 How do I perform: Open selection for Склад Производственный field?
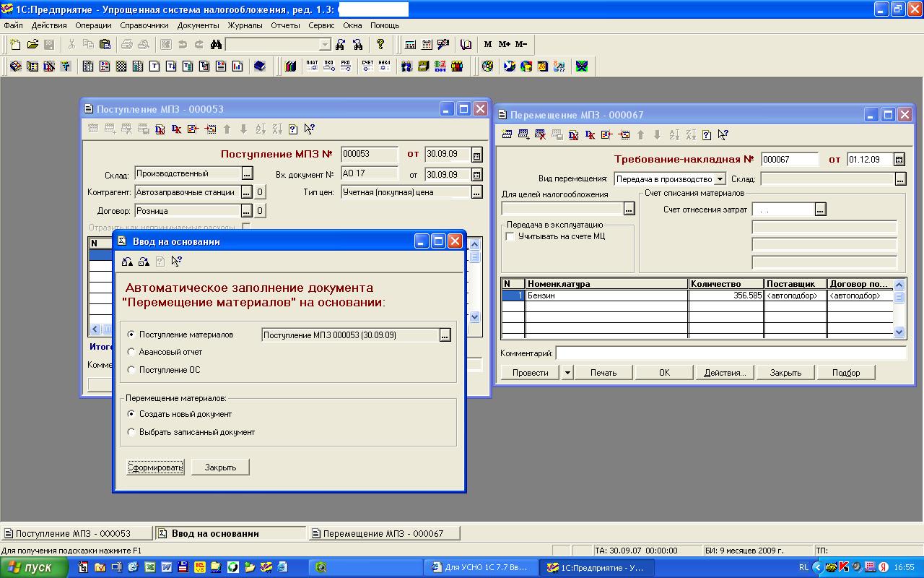click(247, 173)
